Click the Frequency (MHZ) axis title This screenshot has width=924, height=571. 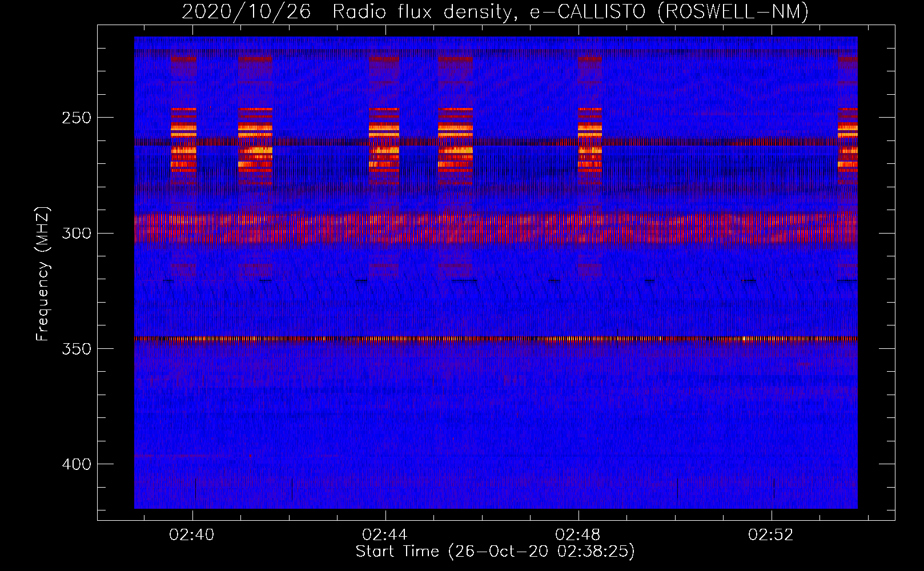tap(43, 274)
